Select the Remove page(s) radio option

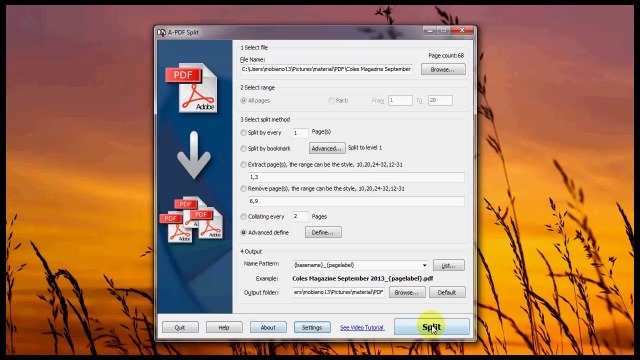[244, 189]
